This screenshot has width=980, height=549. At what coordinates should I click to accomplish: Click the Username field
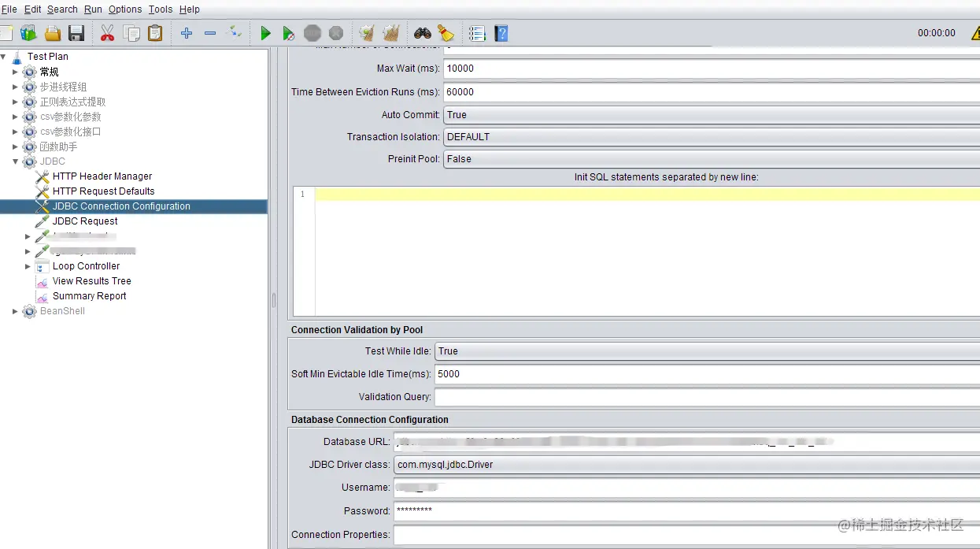pyautogui.click(x=686, y=488)
